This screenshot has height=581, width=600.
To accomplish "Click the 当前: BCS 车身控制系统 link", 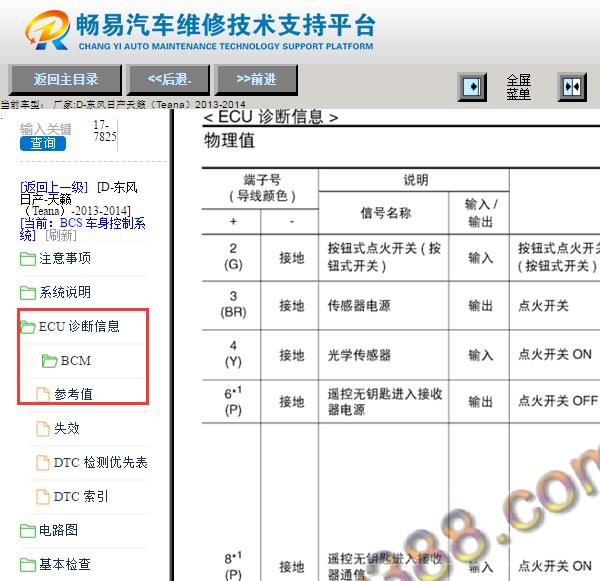I will tap(82, 229).
